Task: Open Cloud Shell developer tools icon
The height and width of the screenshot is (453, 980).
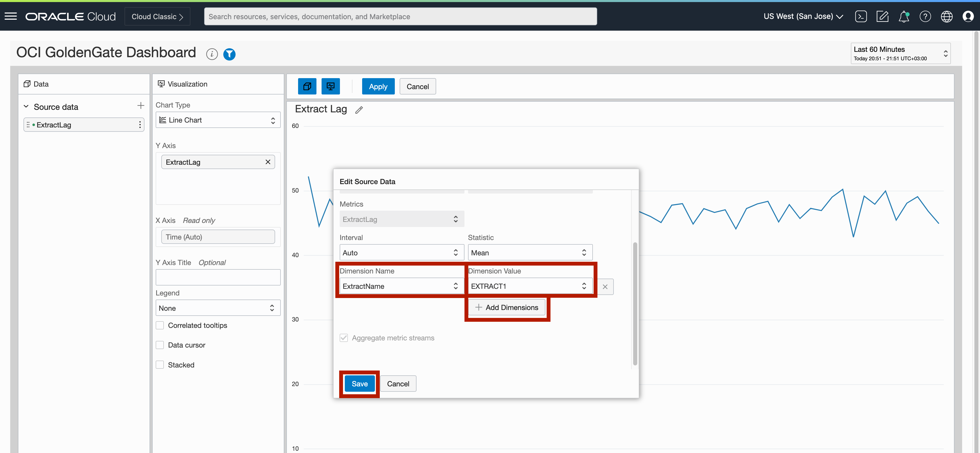Action: [x=861, y=16]
